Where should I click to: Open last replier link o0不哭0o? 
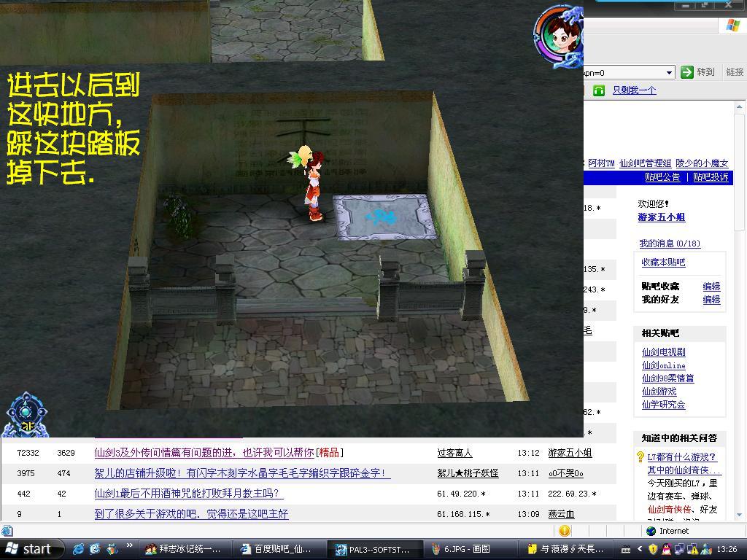coord(565,473)
